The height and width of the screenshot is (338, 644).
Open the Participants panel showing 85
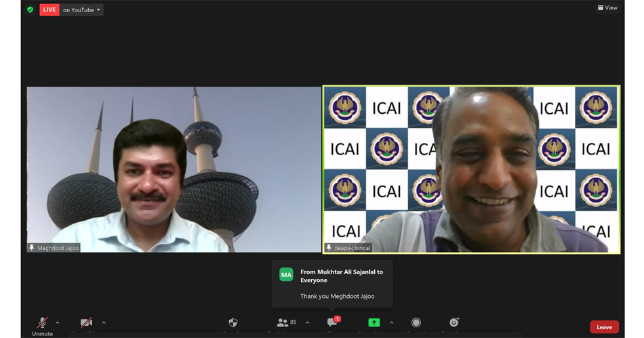[x=286, y=322]
